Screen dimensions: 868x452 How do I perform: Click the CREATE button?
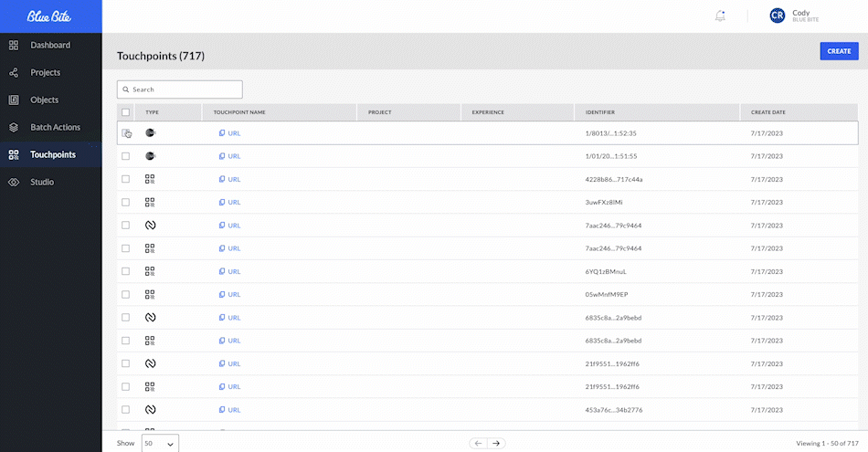(839, 51)
